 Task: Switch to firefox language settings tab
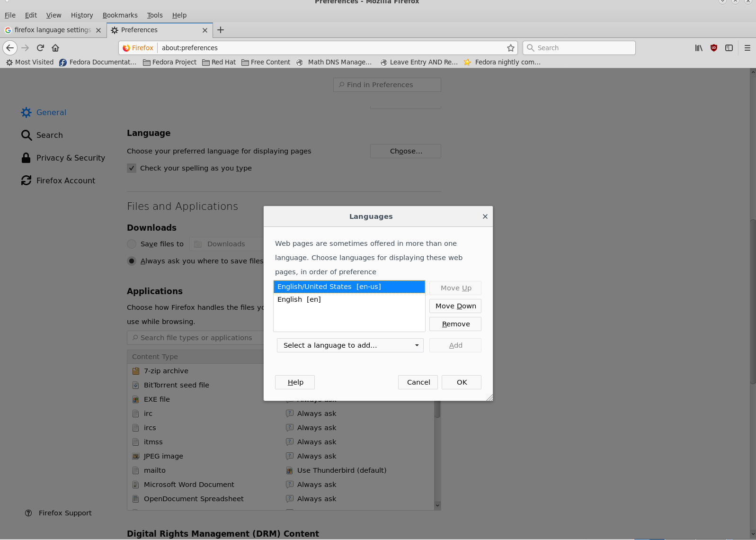pyautogui.click(x=53, y=30)
